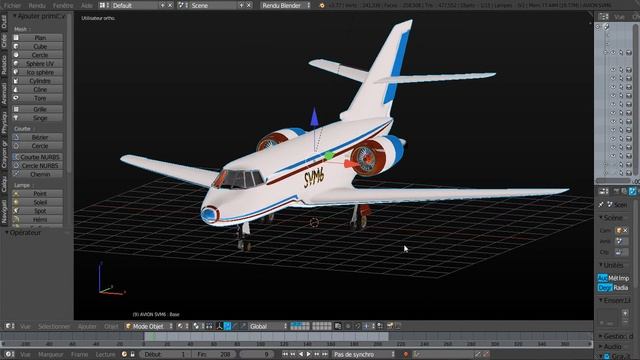Add a Courbe NURBS curve
The height and width of the screenshot is (360, 640).
tap(38, 157)
